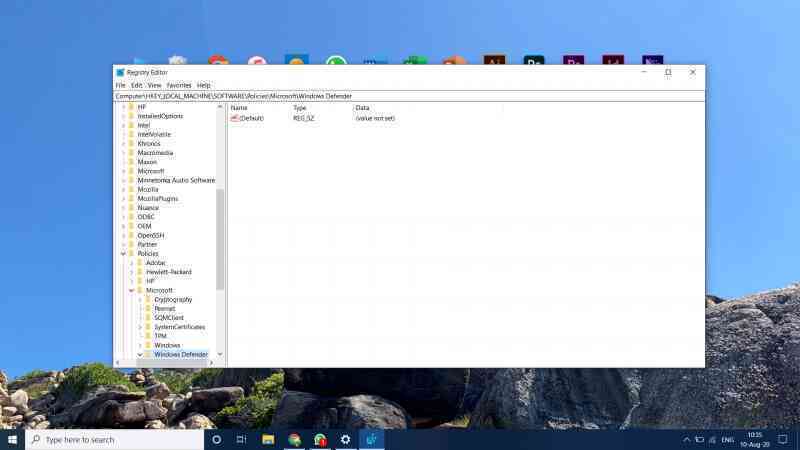Click the Nuance folder icon

click(131, 208)
